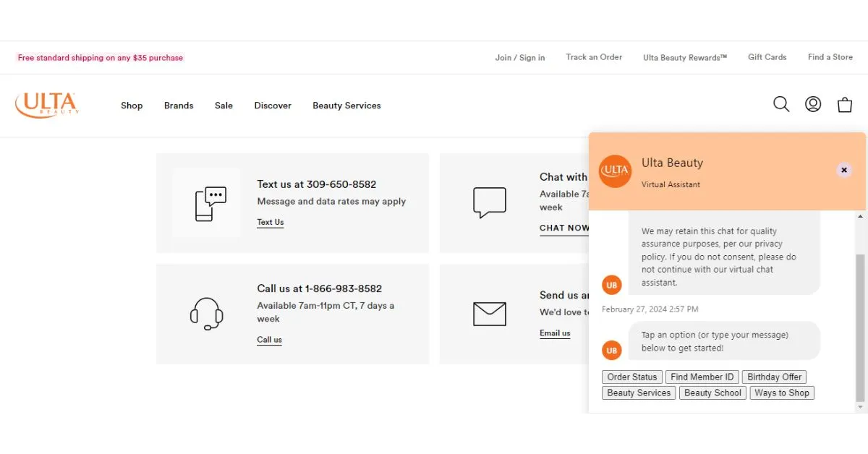The height and width of the screenshot is (454, 868).
Task: Open the Shop menu
Action: pos(132,106)
